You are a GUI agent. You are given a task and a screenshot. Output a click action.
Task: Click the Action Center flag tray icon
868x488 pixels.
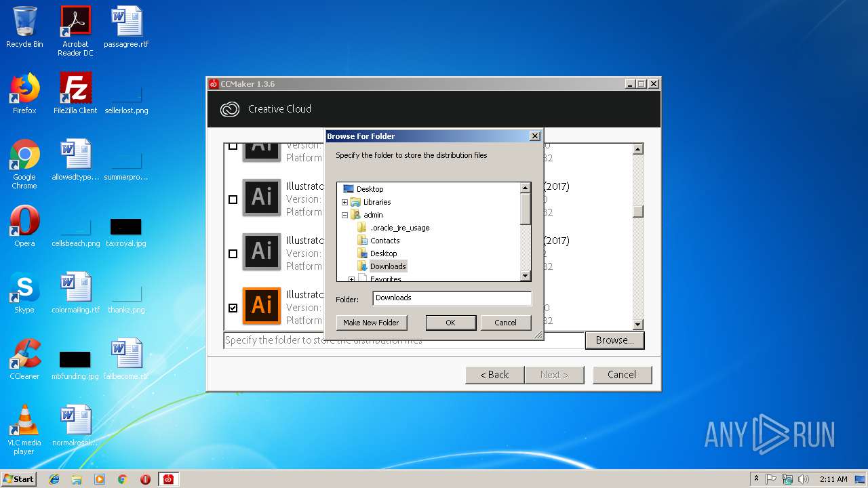(771, 479)
